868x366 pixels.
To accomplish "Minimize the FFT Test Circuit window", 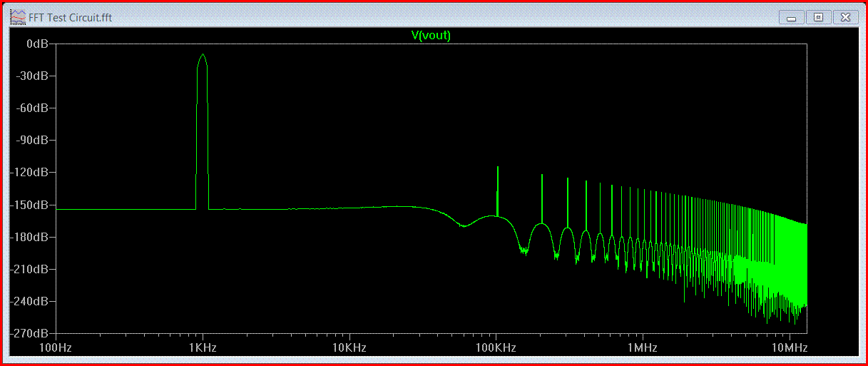I will [x=791, y=17].
